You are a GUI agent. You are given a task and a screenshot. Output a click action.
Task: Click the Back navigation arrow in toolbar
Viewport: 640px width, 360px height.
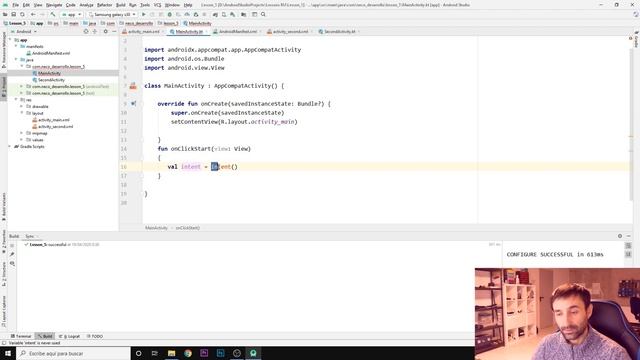click(33, 14)
